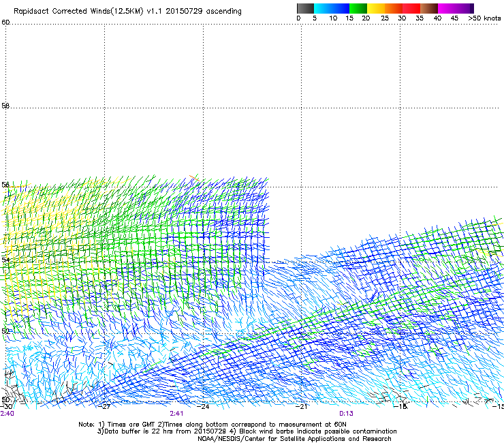Click the latitude label 54
Viewport: 504px width, 443px height.
pos(5,260)
